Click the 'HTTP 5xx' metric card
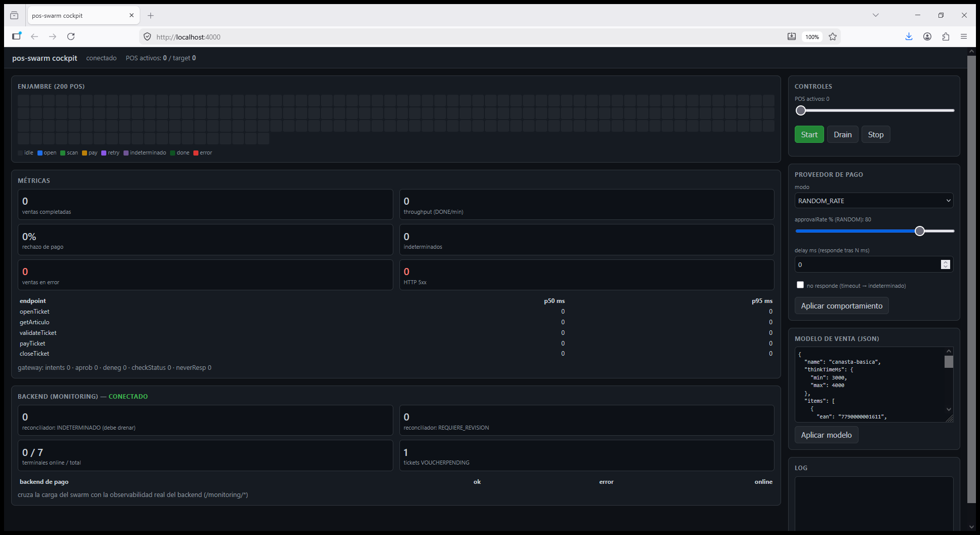The image size is (980, 535). [x=587, y=275]
